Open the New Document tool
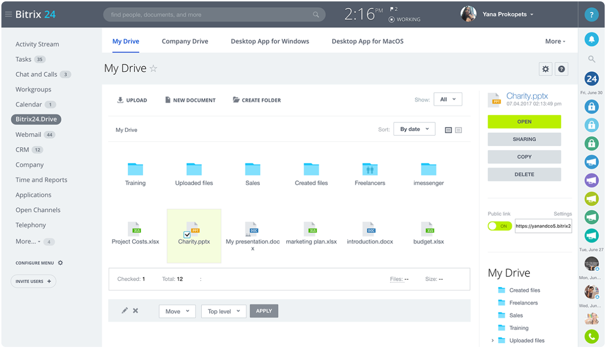This screenshot has width=607, height=364. tap(168, 100)
